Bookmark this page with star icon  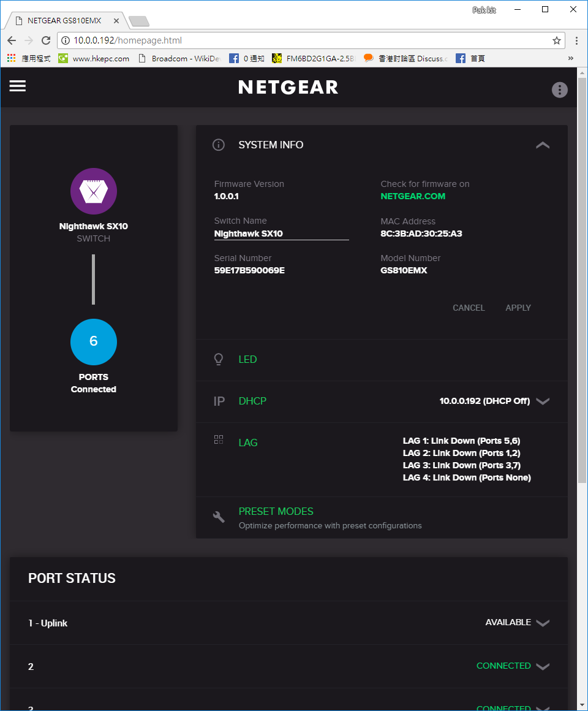coord(557,40)
